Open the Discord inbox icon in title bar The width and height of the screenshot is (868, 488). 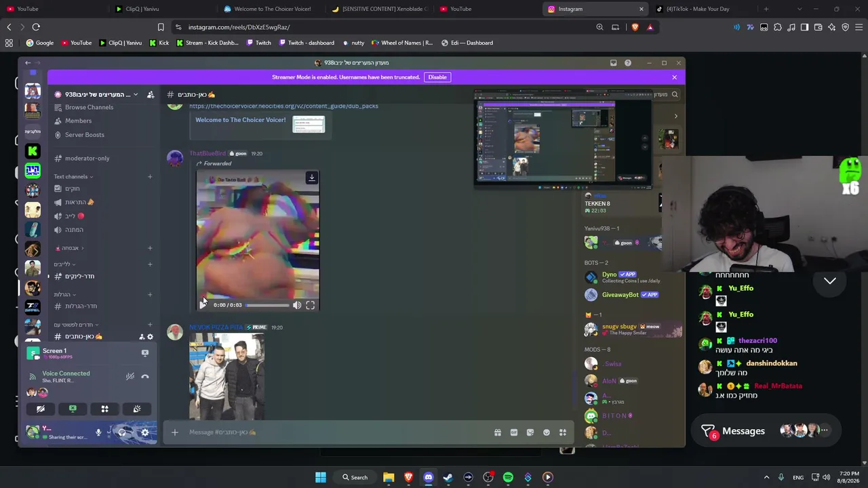click(613, 63)
